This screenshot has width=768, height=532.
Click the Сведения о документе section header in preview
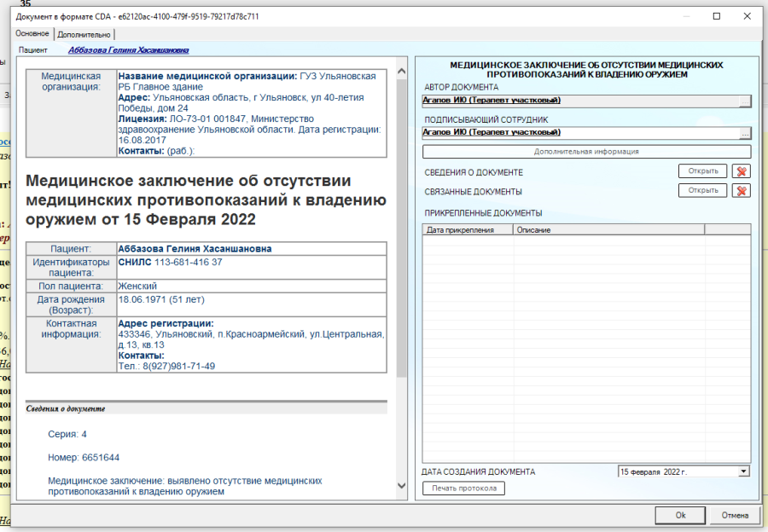(207, 408)
